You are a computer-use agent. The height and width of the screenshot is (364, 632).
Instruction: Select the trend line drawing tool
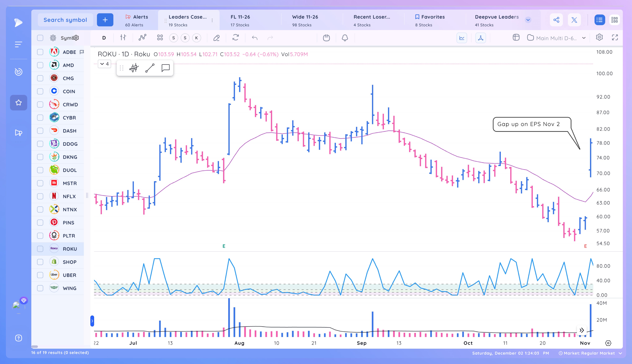(x=150, y=68)
